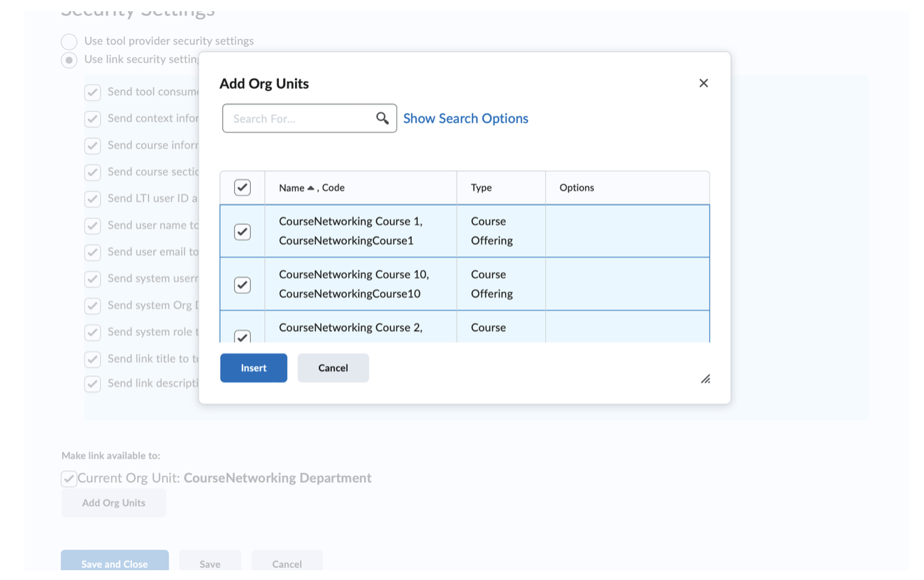
Task: Select the CourseNetworking Course 1 row
Action: (x=360, y=231)
